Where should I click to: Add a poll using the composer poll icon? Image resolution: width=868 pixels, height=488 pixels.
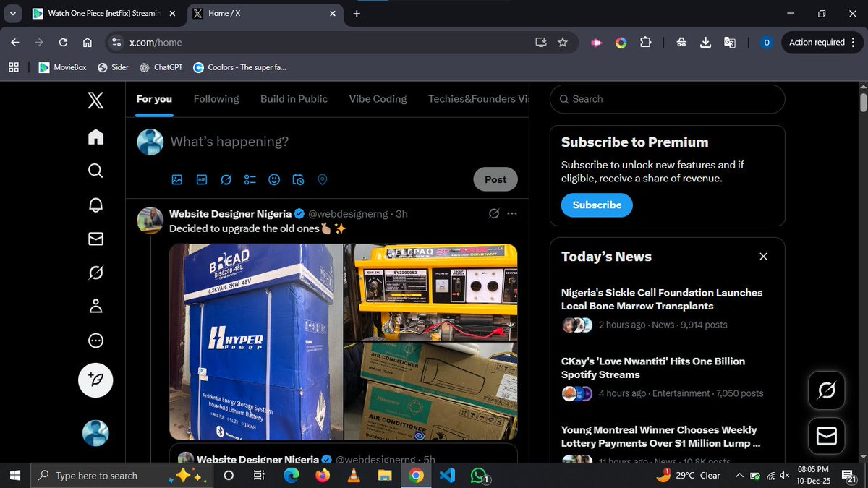click(x=250, y=179)
